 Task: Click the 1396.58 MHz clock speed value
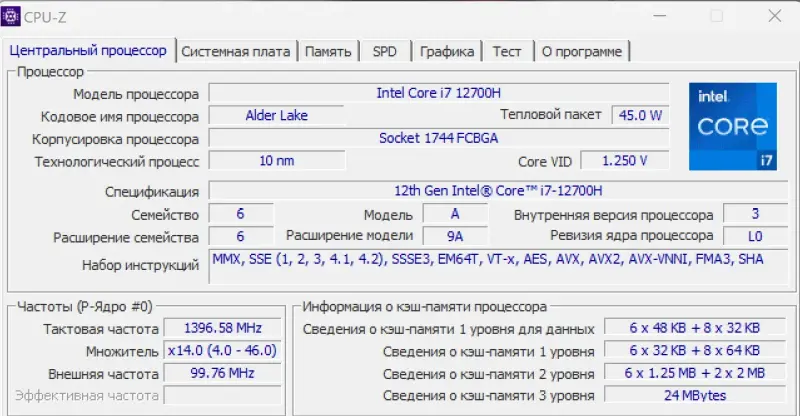coord(222,328)
